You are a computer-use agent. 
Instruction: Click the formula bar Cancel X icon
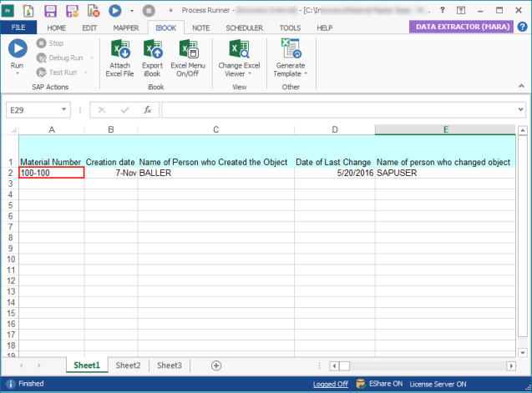click(x=102, y=110)
